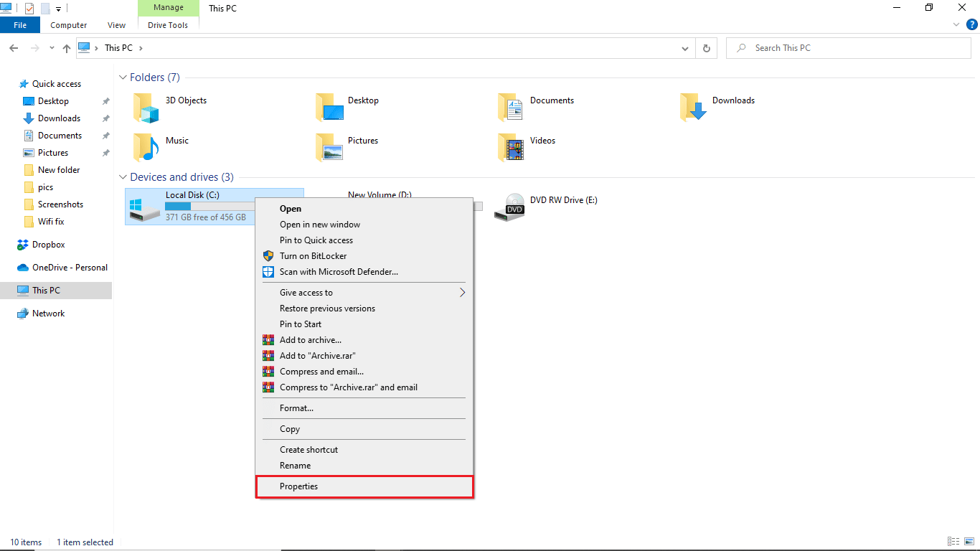Select Add to "Archive.rar"
Viewport: 980px width, 551px height.
click(x=364, y=356)
